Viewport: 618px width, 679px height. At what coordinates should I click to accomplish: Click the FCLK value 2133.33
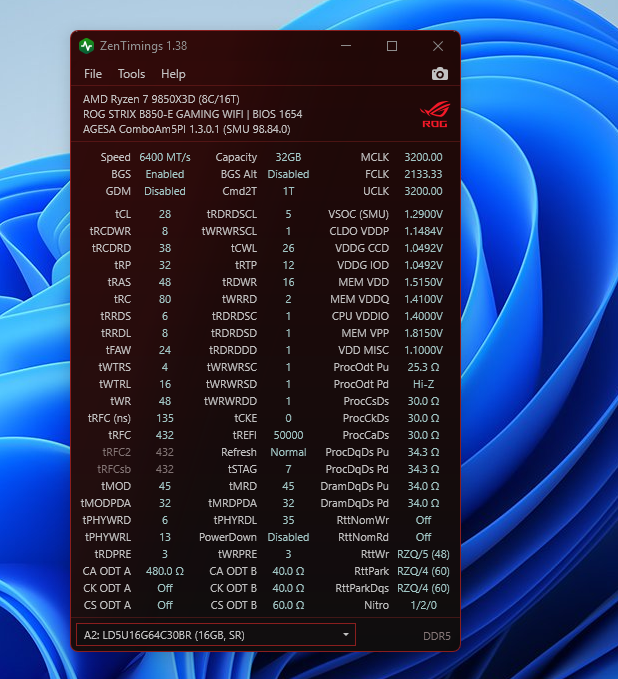423,174
